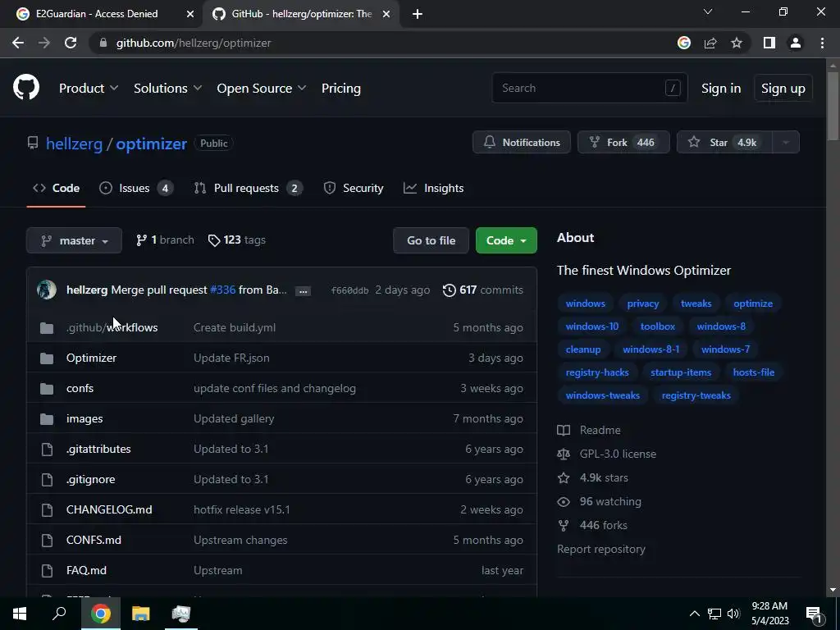The height and width of the screenshot is (630, 840).
Task: Focus the GitHub search field
Action: pyautogui.click(x=590, y=88)
